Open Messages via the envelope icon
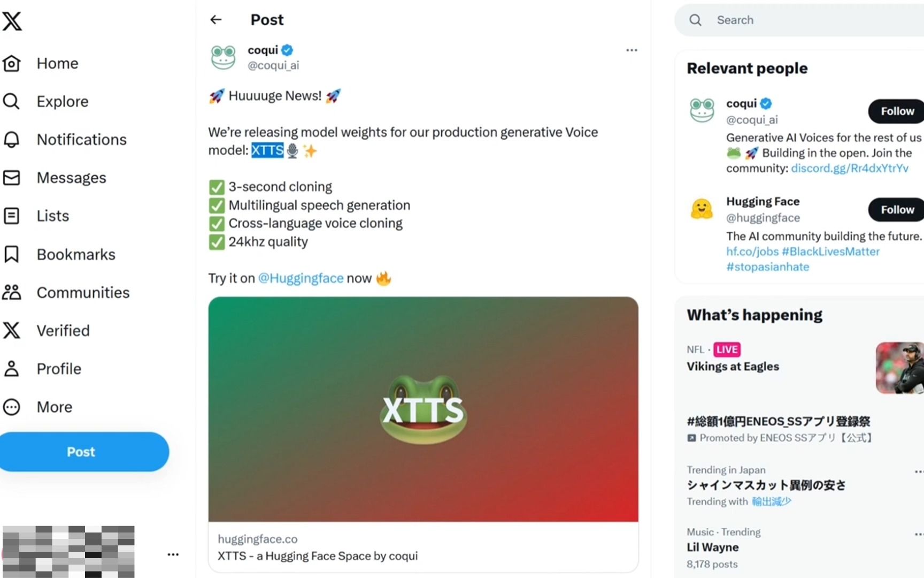924x578 pixels. [x=12, y=177]
